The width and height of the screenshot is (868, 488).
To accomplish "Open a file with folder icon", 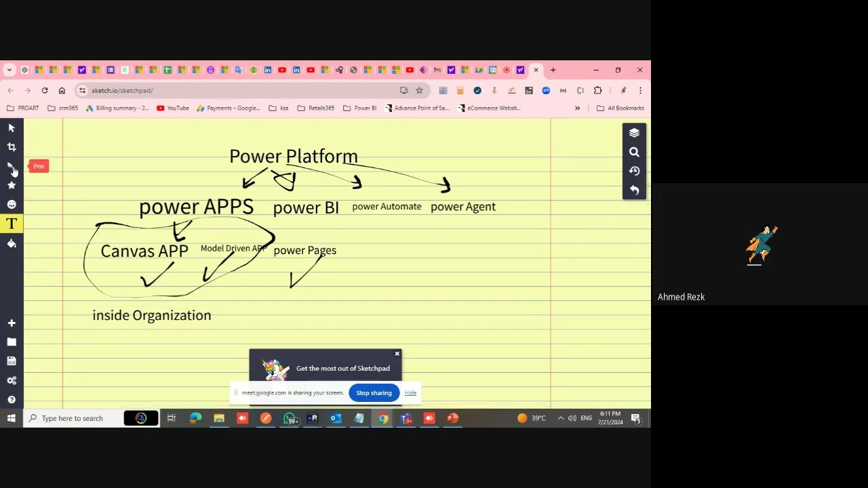I will click(12, 342).
